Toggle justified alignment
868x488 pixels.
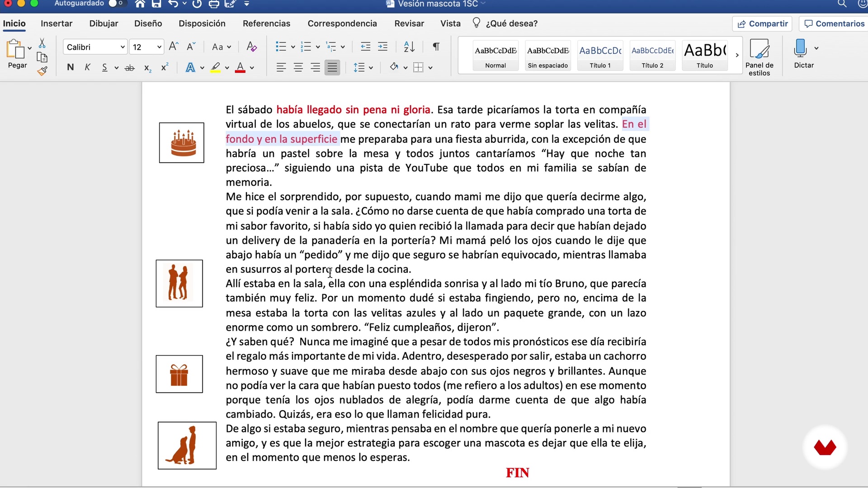coord(332,68)
